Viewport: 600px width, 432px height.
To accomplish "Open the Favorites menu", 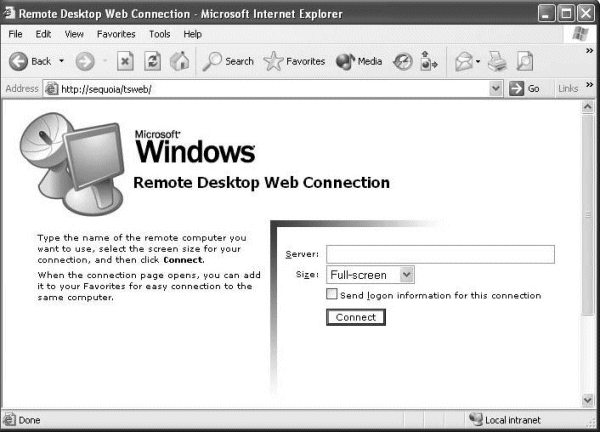I will (116, 34).
